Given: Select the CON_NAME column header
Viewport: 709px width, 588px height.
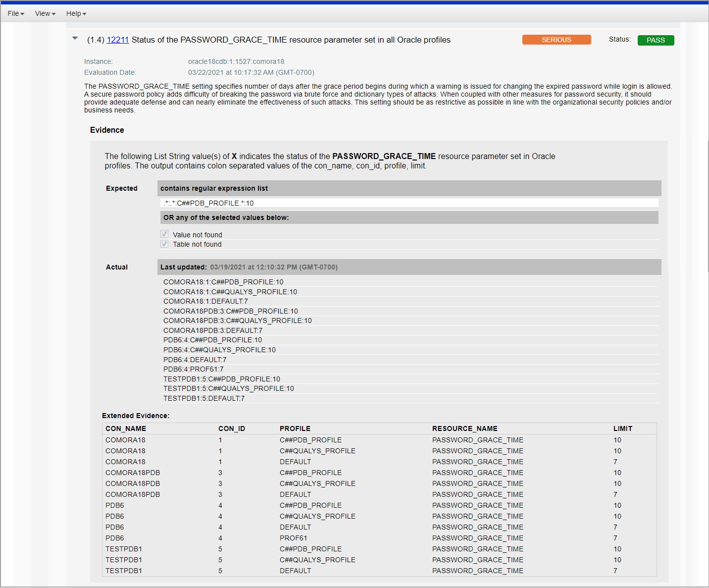Looking at the screenshot, I should (x=125, y=428).
